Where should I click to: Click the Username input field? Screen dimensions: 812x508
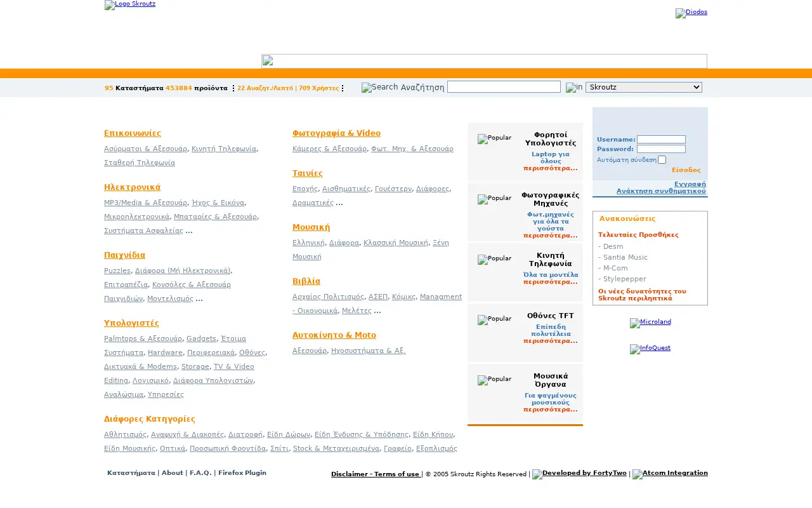point(661,140)
